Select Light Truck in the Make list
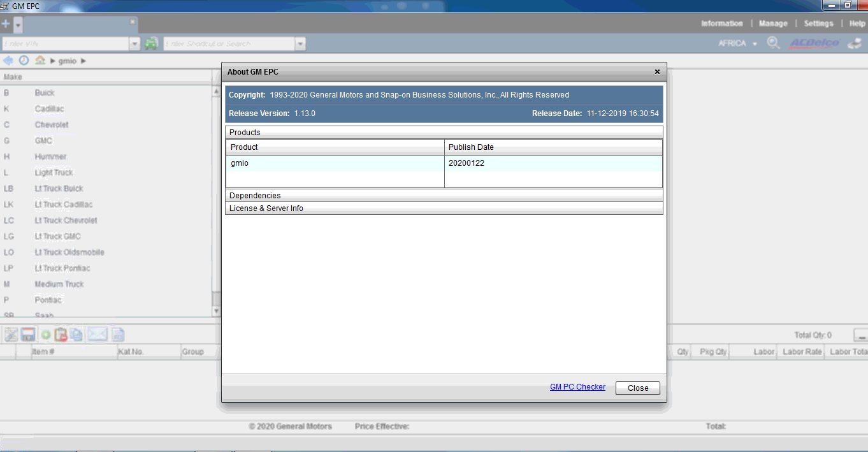 click(x=54, y=173)
